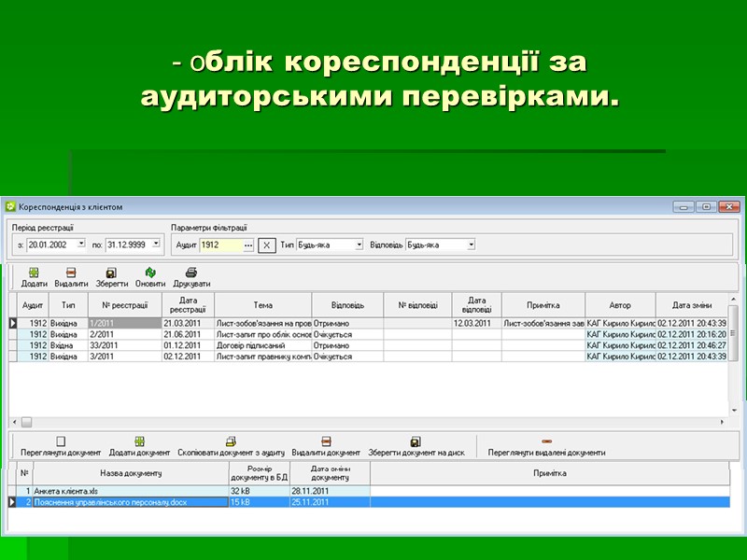Close the Кореспонденція з клієнтом window
This screenshot has height=560, width=747.
click(x=729, y=206)
